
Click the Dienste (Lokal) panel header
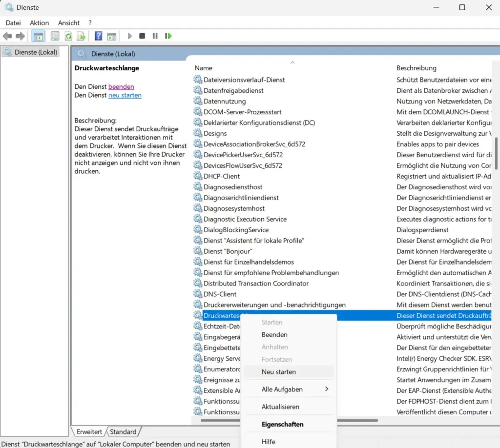pyautogui.click(x=113, y=54)
